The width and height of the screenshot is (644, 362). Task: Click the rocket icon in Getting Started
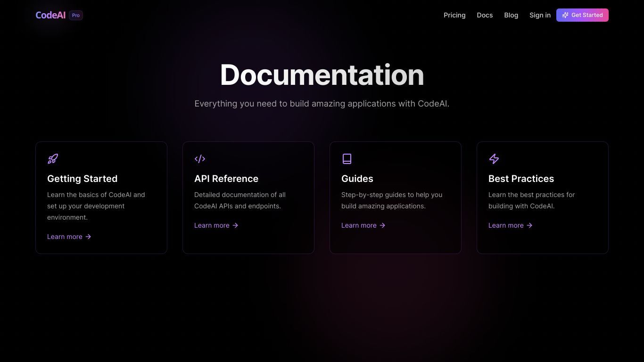53,159
